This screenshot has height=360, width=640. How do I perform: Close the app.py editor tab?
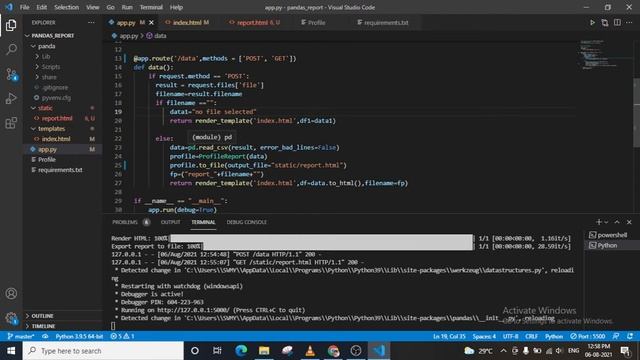click(x=151, y=23)
